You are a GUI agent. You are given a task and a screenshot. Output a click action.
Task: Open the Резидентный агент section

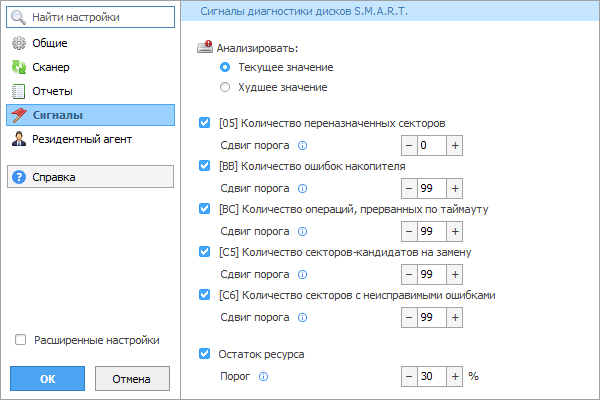[x=90, y=139]
